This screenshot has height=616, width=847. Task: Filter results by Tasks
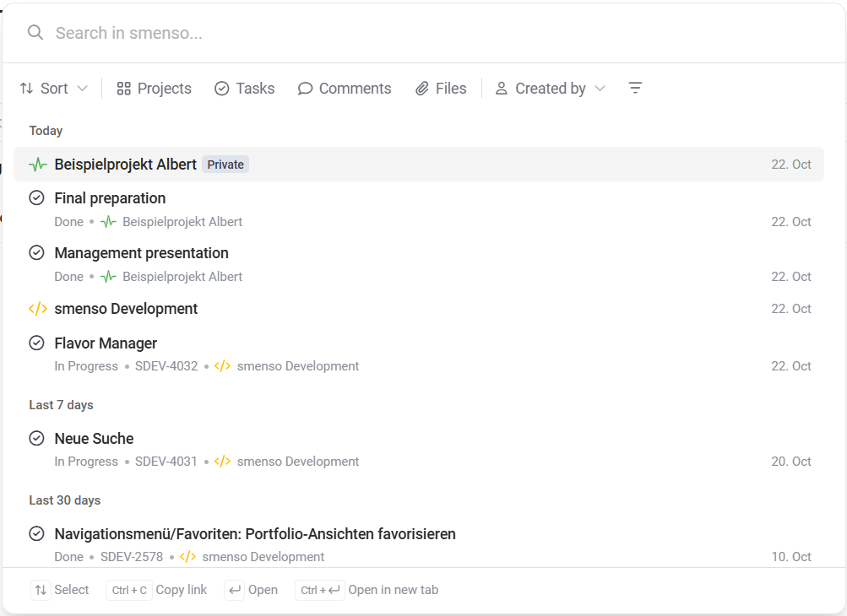[245, 89]
